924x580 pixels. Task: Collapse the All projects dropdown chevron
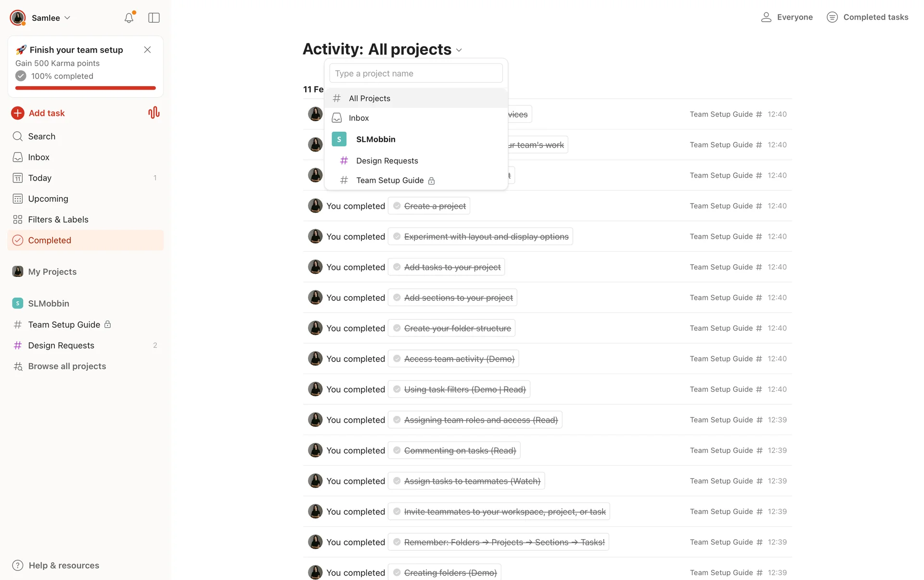point(459,50)
